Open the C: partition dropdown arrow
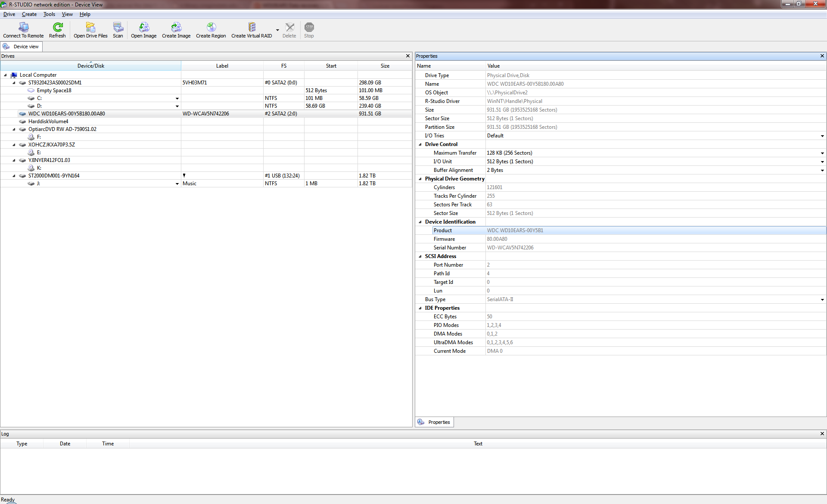This screenshot has height=504, width=827. pyautogui.click(x=177, y=99)
